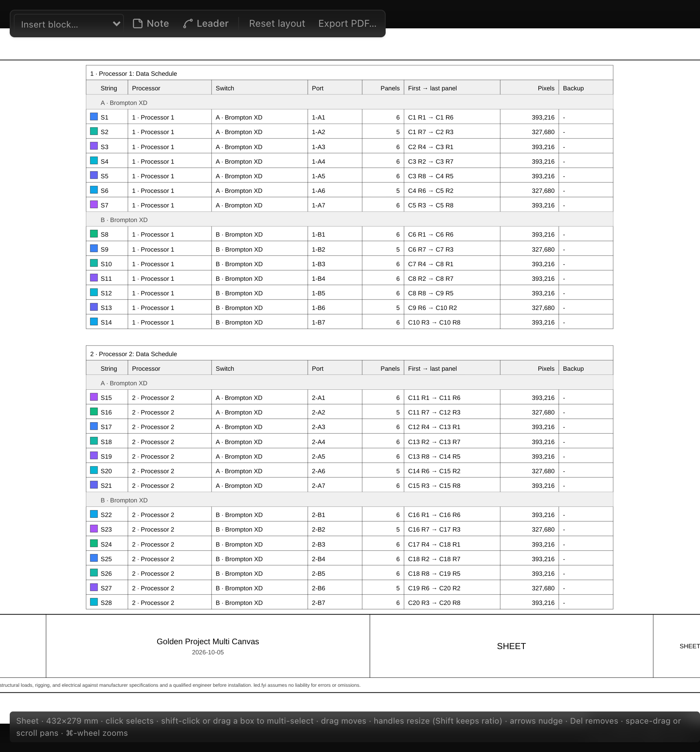Image resolution: width=700 pixels, height=752 pixels.
Task: Click 'Backup' column header in Processor 1 table
Action: (573, 88)
